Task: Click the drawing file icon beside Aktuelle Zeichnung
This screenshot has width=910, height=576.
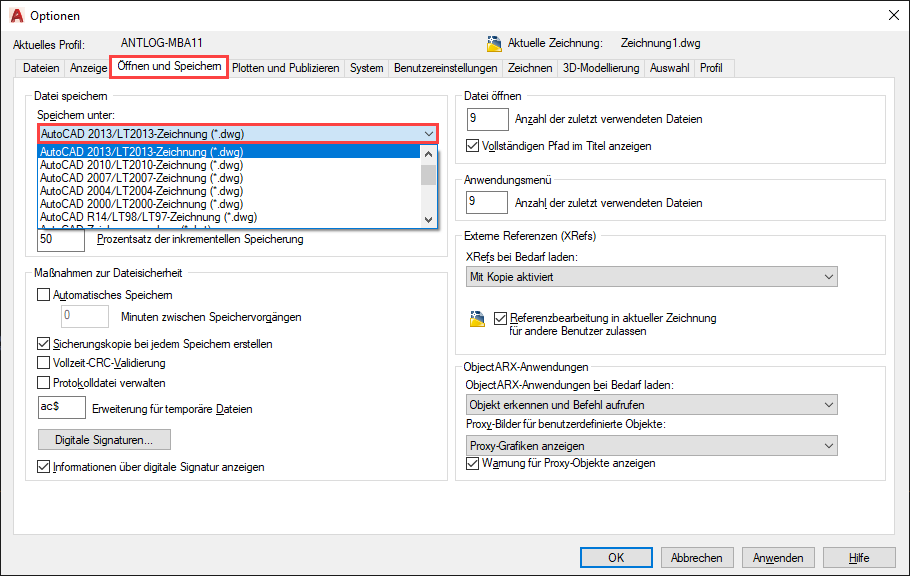Action: point(494,44)
